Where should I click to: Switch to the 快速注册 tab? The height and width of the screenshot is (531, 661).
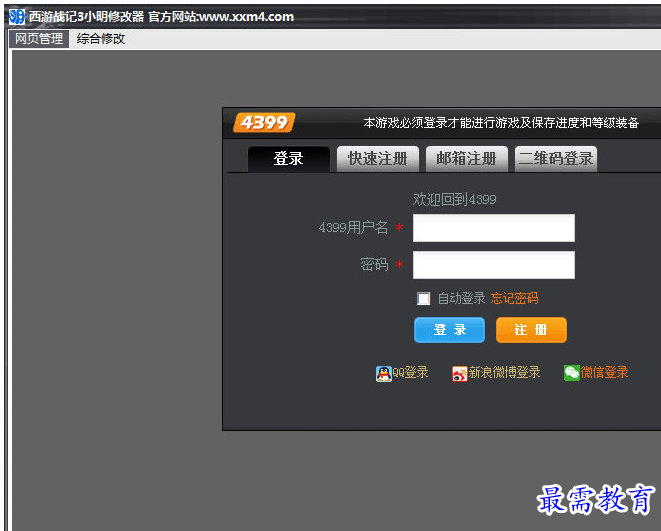[x=378, y=159]
